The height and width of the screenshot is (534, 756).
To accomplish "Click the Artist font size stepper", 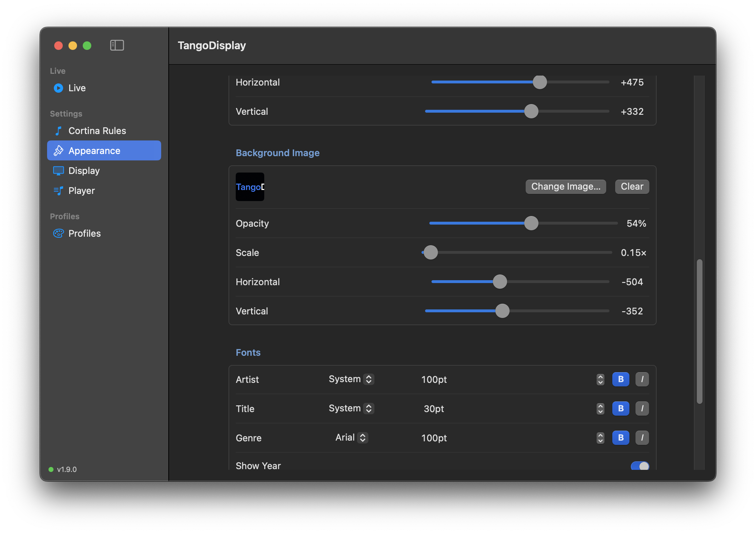I will pyautogui.click(x=601, y=379).
